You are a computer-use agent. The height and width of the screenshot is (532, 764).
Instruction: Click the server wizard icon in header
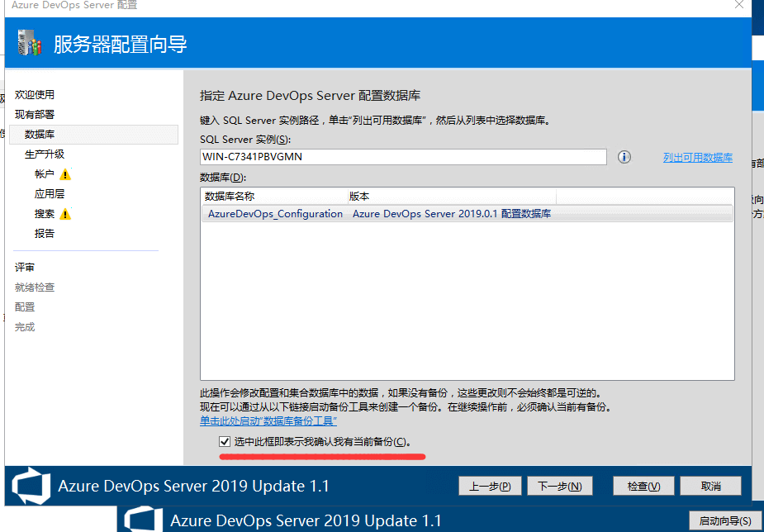tap(29, 43)
